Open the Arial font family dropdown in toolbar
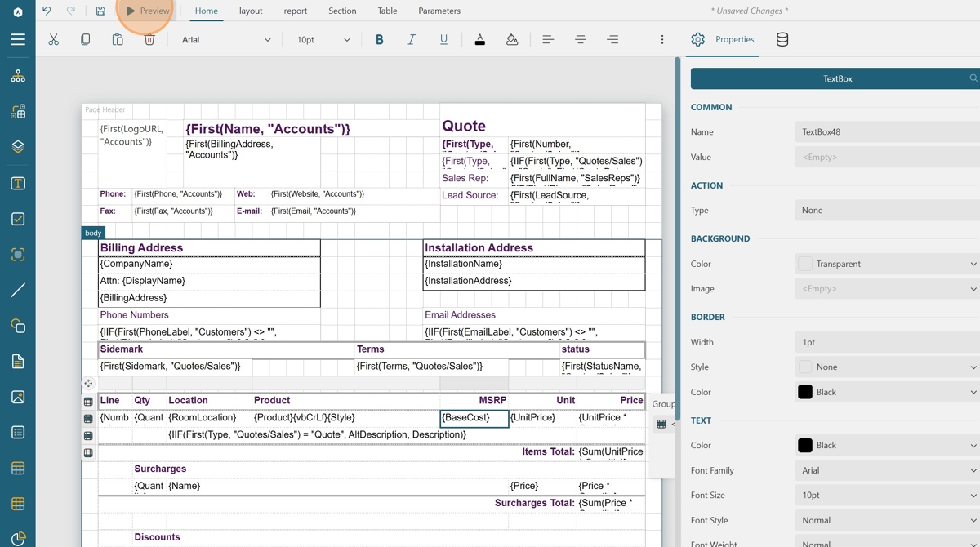Viewport: 980px width, 547px height. coord(225,39)
